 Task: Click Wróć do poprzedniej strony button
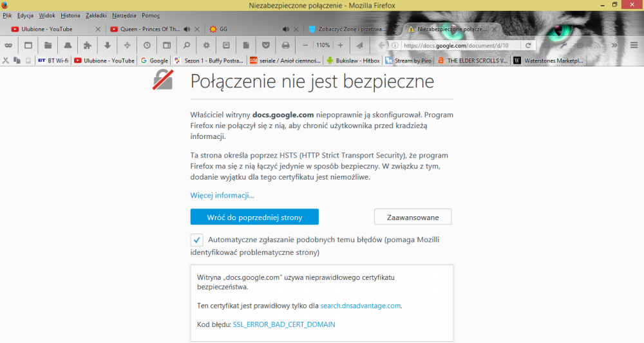pyautogui.click(x=254, y=217)
